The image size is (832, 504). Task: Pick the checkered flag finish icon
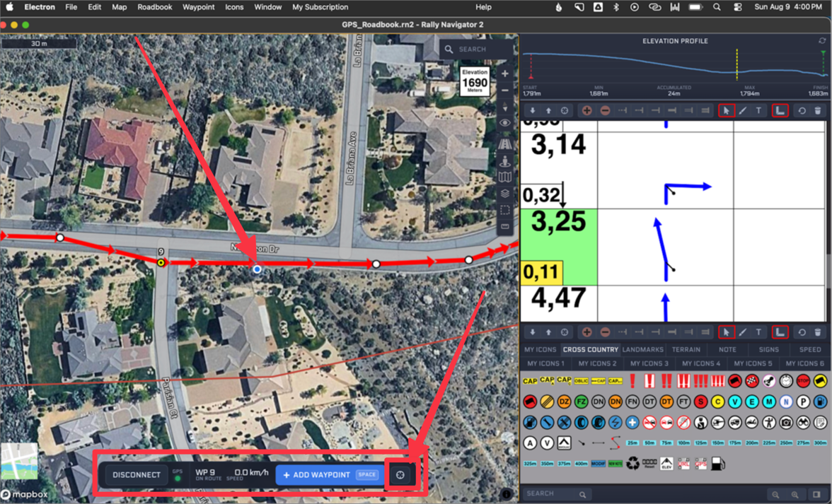tap(751, 380)
